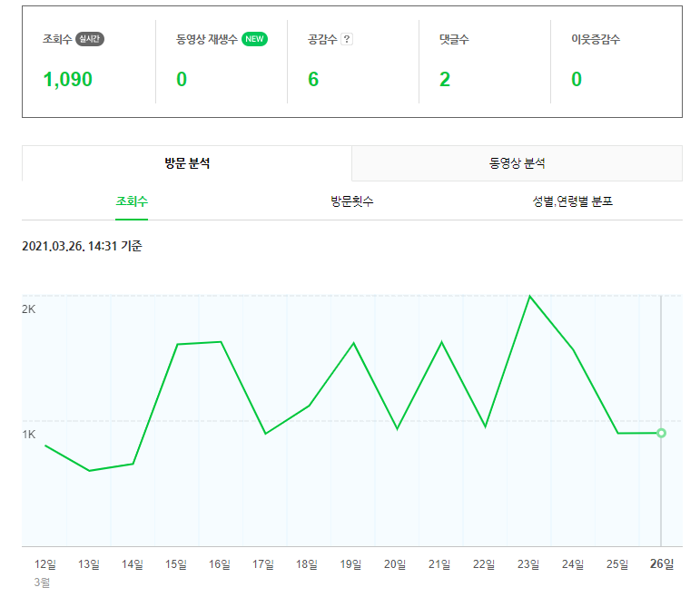This screenshot has height=607, width=700.
Task: Click the 13일 axis label
Action: [89, 564]
